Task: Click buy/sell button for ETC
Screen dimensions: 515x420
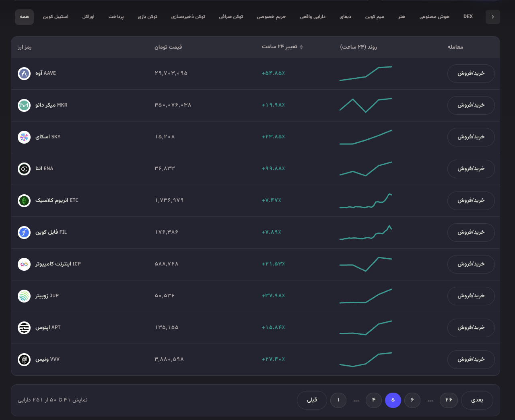Action: click(x=471, y=201)
